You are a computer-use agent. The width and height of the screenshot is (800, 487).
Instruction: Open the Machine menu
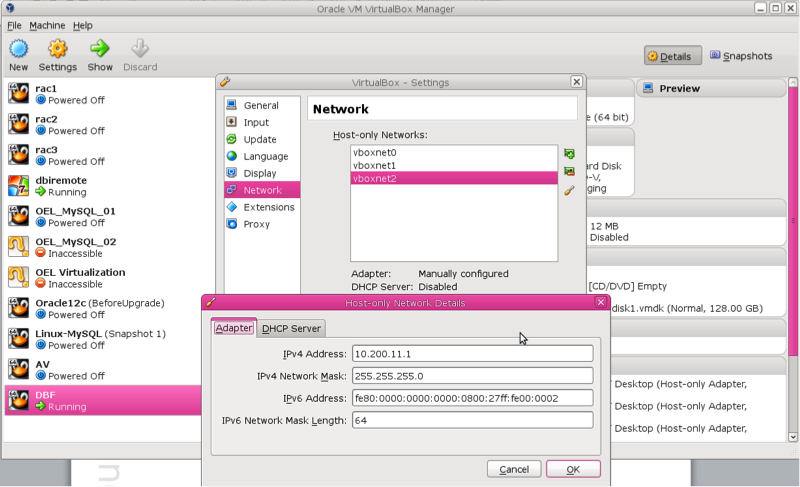46,24
